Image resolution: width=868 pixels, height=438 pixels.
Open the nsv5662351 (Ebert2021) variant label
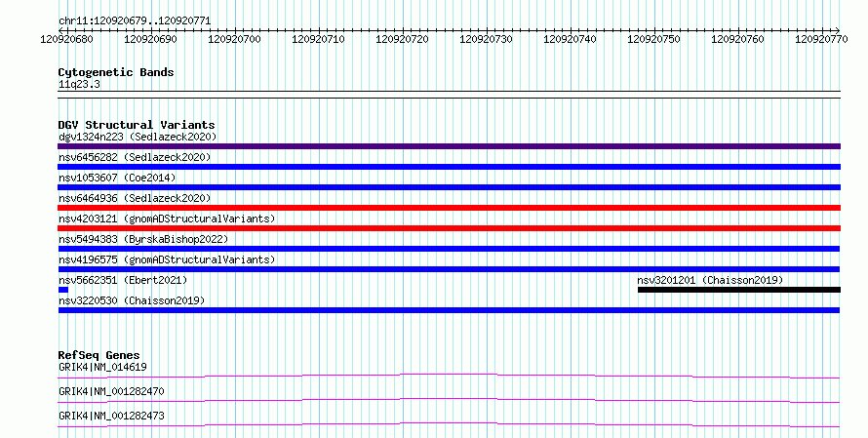[x=123, y=280]
